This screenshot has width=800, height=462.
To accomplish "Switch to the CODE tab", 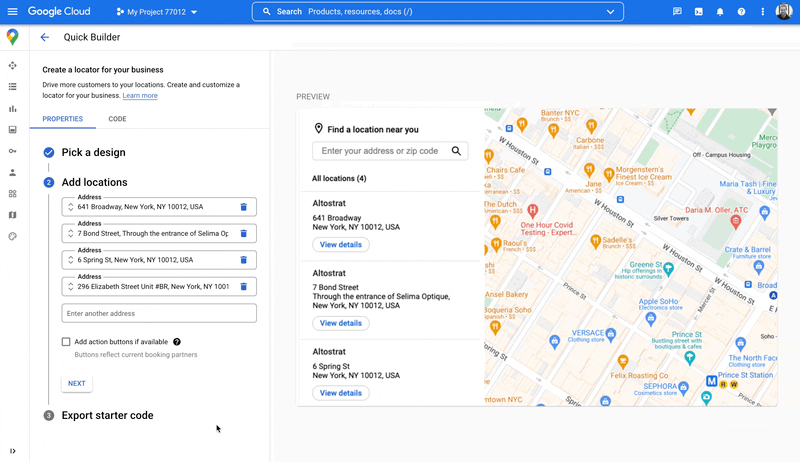I will 117,119.
